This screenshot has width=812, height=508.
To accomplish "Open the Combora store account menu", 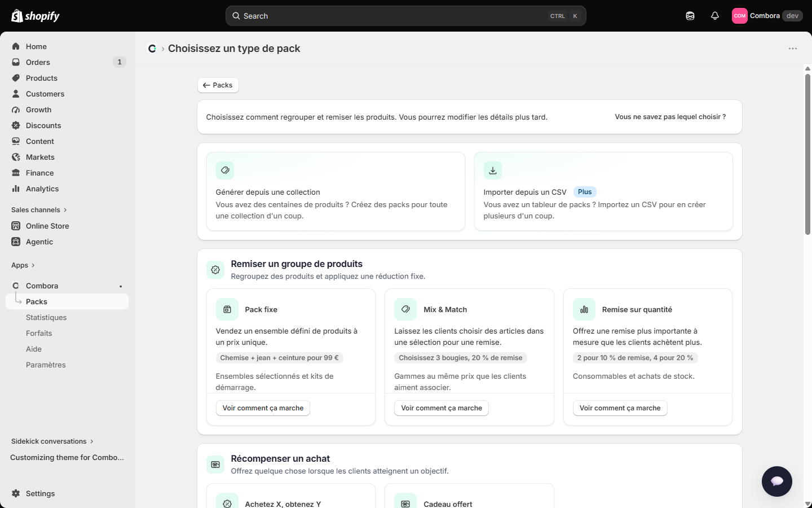I will click(x=767, y=16).
